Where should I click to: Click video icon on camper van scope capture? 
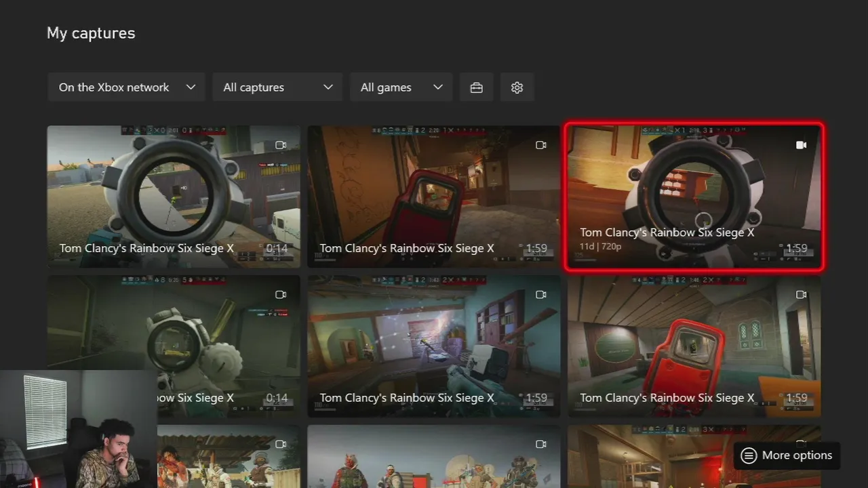pos(281,145)
